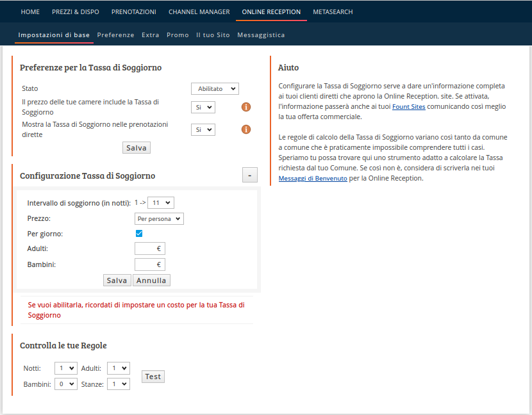This screenshot has width=532, height=415.
Task: Open the Messaggistica tab
Action: 261,35
